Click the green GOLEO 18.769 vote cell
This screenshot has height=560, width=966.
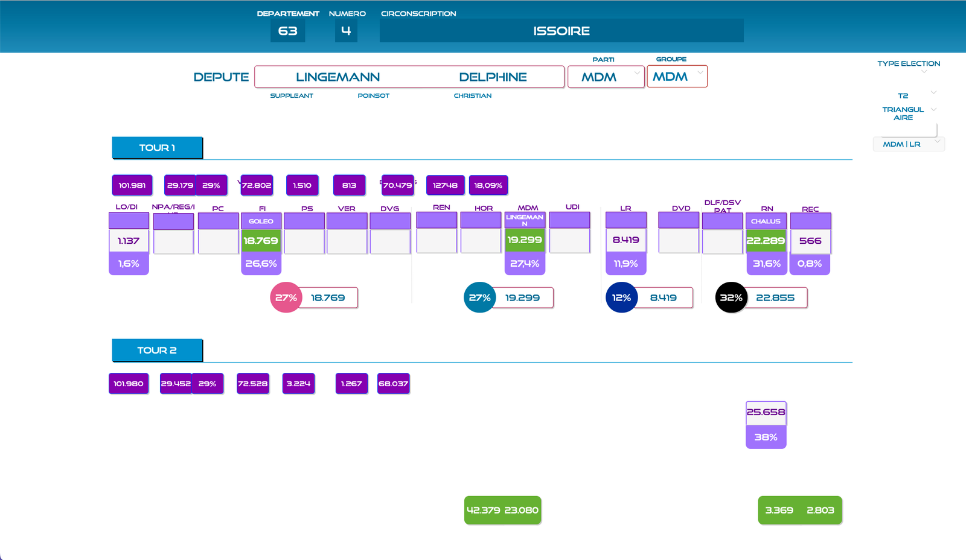(x=261, y=240)
